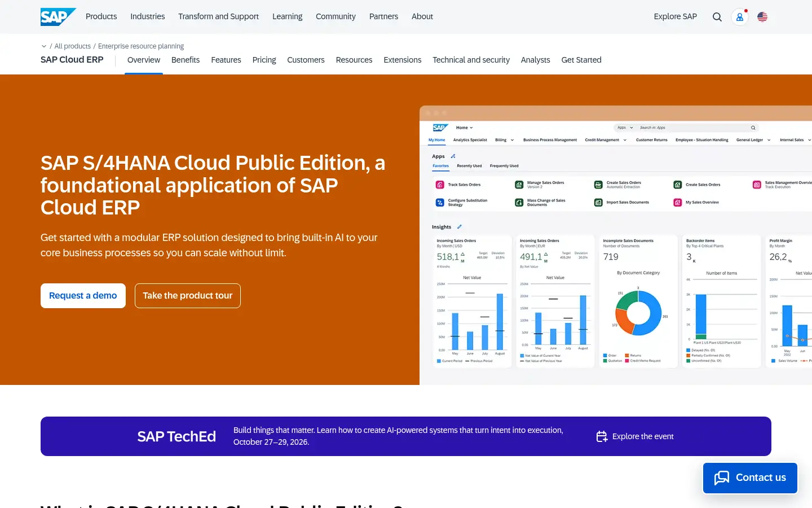The height and width of the screenshot is (508, 812).
Task: Click the calendar icon beside Explore the event
Action: 602,436
